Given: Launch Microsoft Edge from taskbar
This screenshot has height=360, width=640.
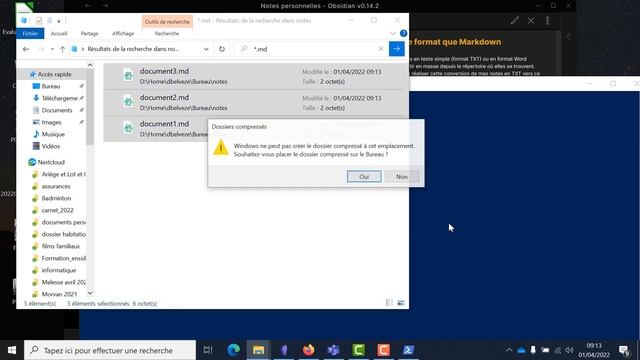Looking at the screenshot, I should (x=233, y=350).
